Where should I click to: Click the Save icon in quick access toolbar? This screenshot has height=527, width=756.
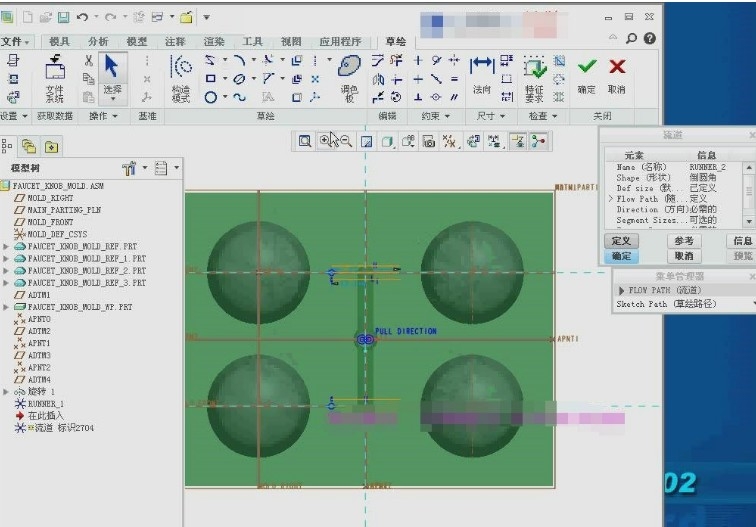[64, 17]
